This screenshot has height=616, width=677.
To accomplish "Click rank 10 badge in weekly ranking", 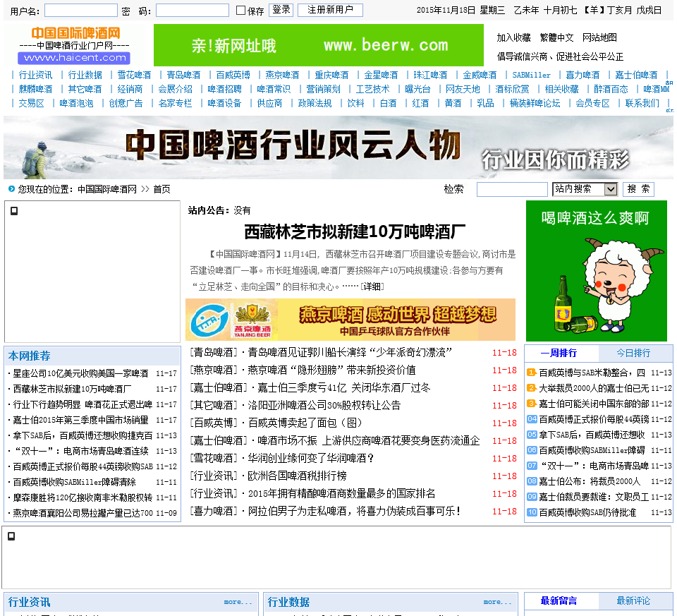I will [x=532, y=512].
